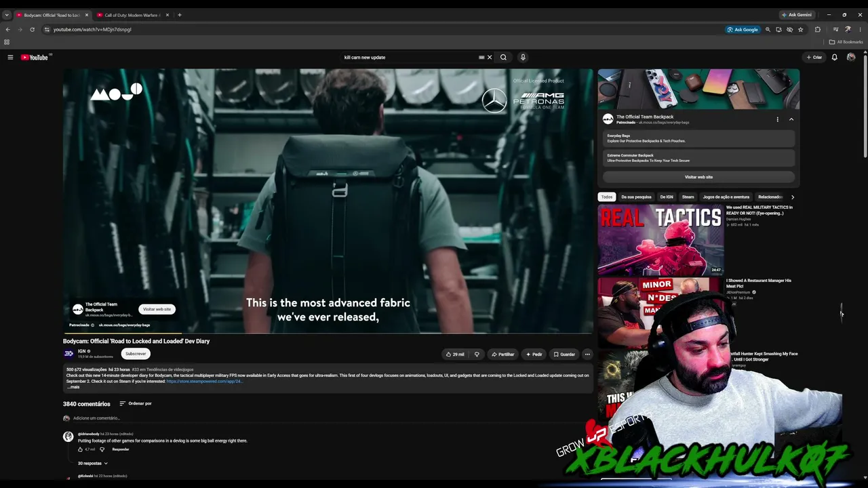Open 'I Showed A Restaurant Manager' video title
Screen dimensions: 868x488
click(x=759, y=283)
